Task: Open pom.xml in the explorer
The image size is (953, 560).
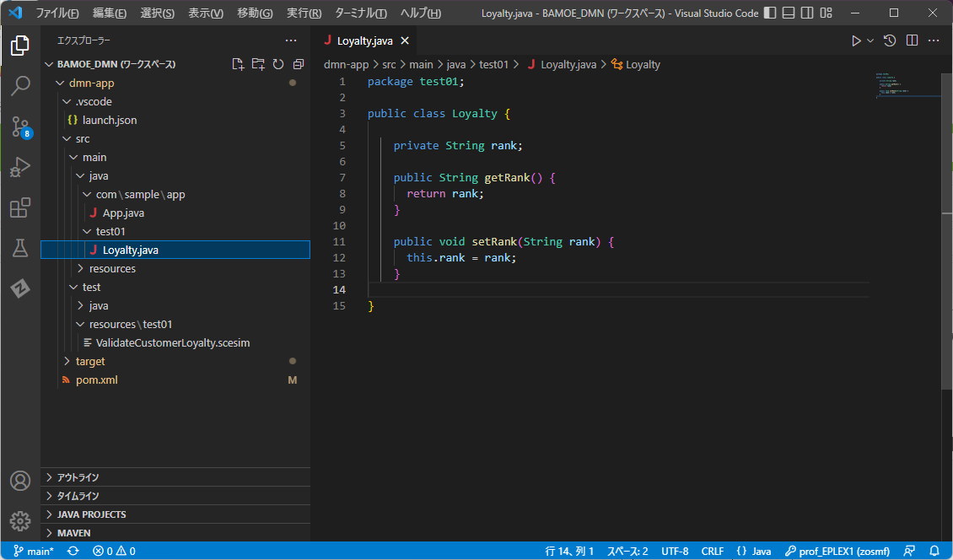Action: click(x=96, y=380)
